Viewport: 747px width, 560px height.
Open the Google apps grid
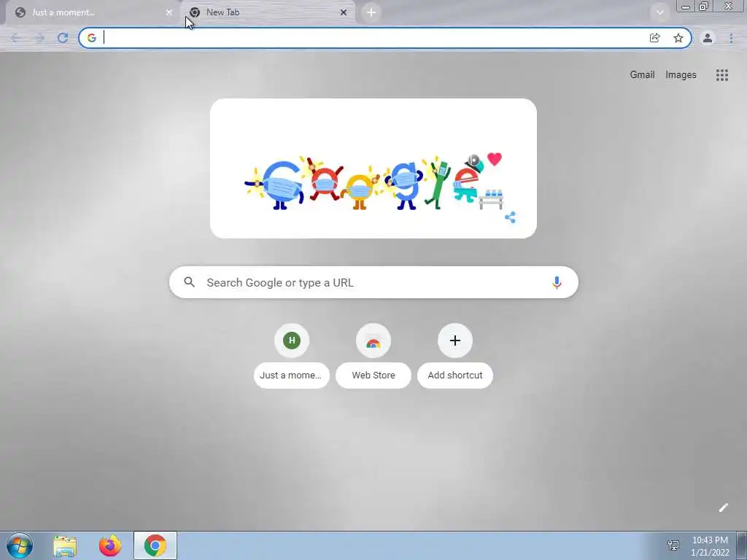click(x=721, y=75)
